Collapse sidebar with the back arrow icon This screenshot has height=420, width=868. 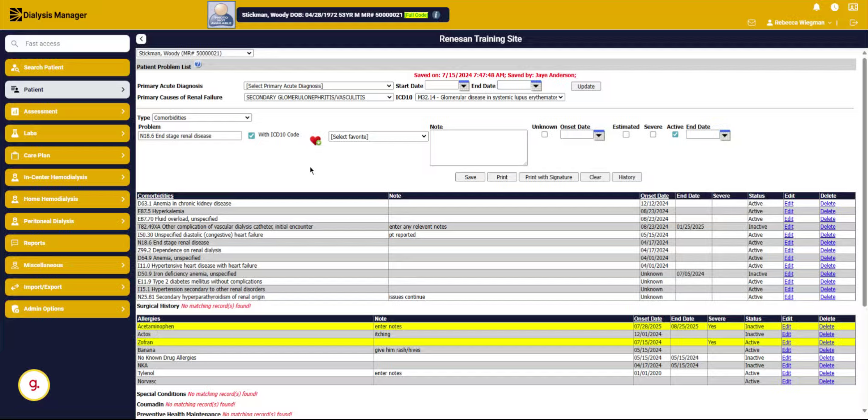coord(141,39)
